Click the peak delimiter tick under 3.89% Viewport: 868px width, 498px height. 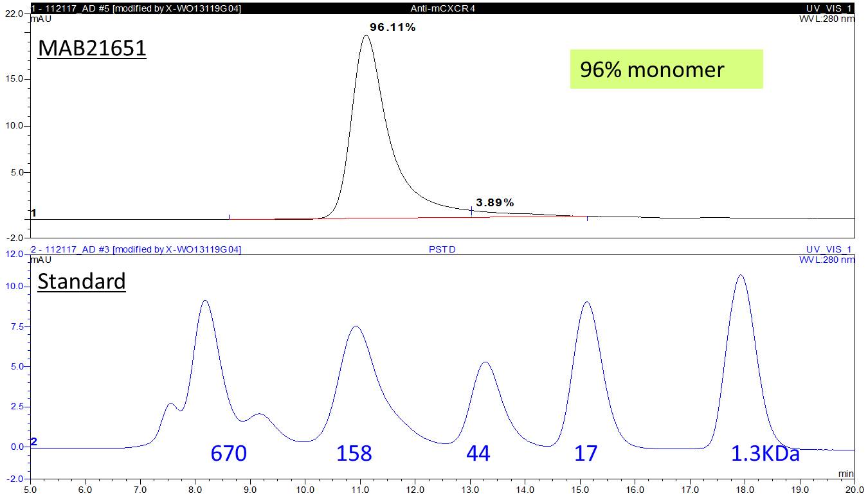[x=472, y=211]
